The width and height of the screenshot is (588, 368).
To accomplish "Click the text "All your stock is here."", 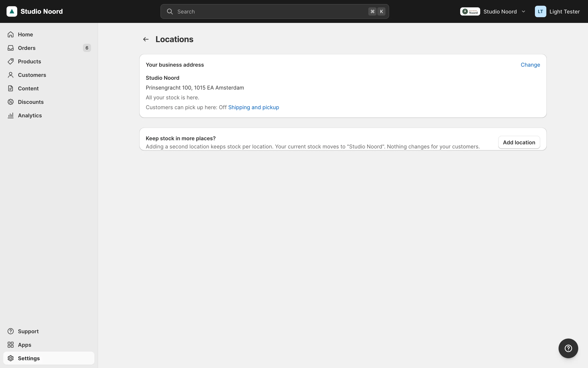I will [x=173, y=98].
